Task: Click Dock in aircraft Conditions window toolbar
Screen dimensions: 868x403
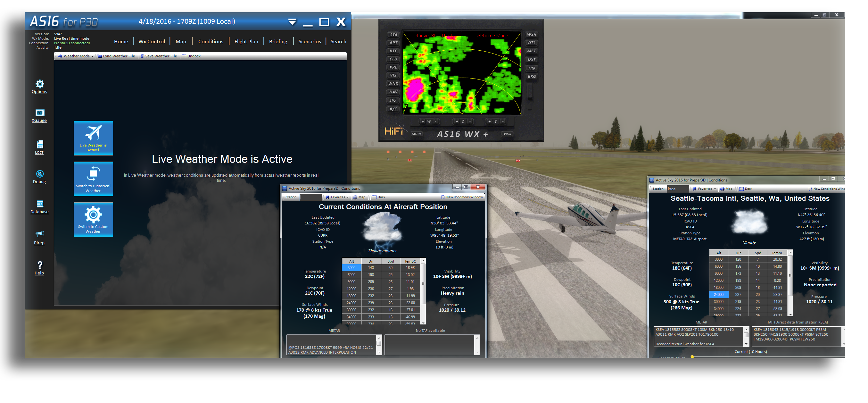Action: [x=379, y=197]
